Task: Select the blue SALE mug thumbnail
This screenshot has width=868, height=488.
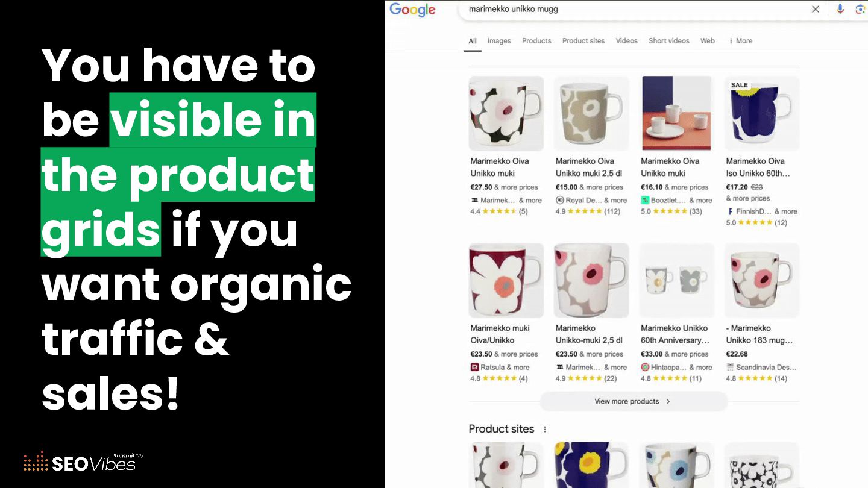Action: (762, 113)
